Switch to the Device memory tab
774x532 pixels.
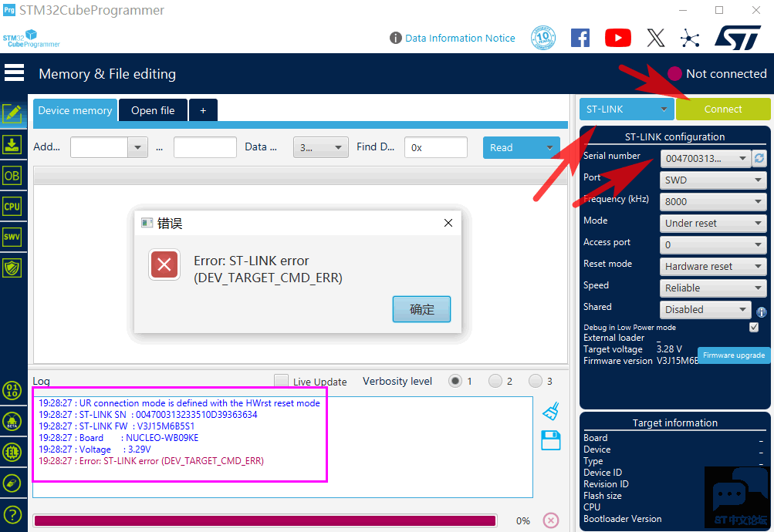pos(75,110)
